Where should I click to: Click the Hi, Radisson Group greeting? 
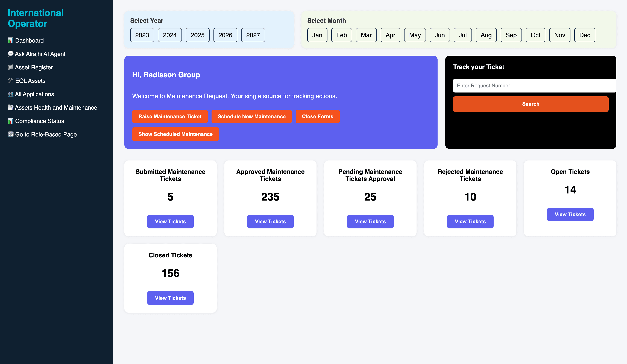click(166, 75)
